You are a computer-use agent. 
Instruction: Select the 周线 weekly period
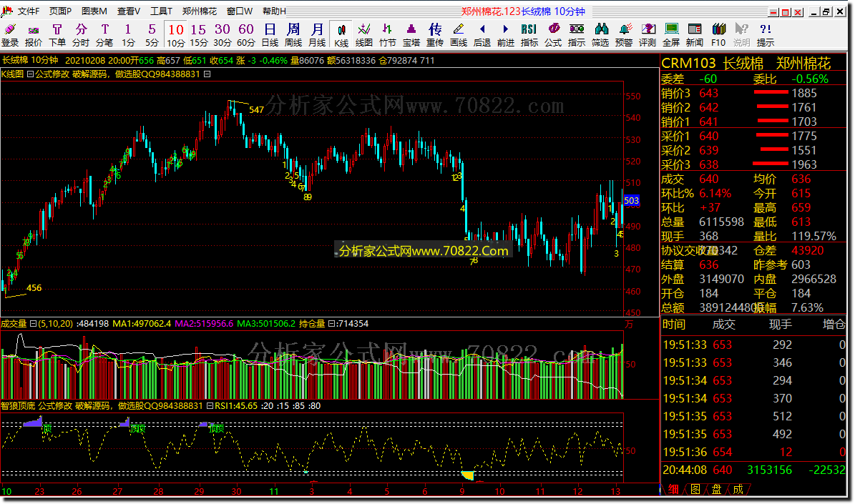[293, 35]
